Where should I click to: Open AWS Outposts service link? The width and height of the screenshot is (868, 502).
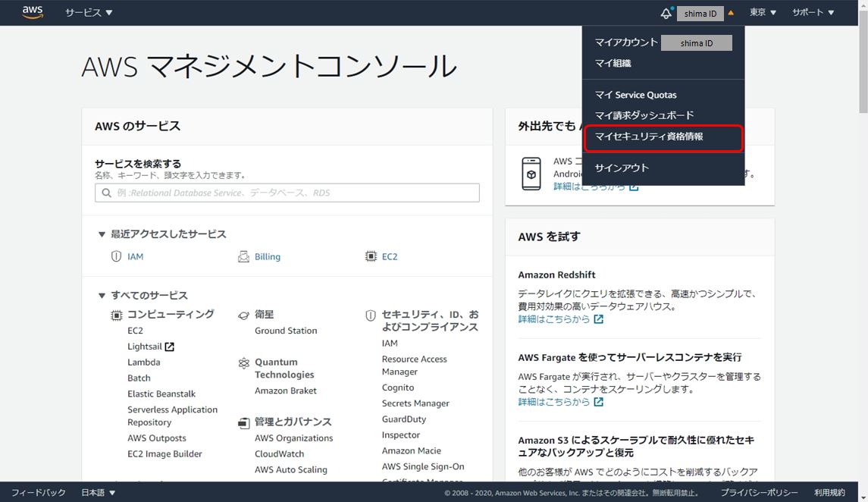(157, 438)
